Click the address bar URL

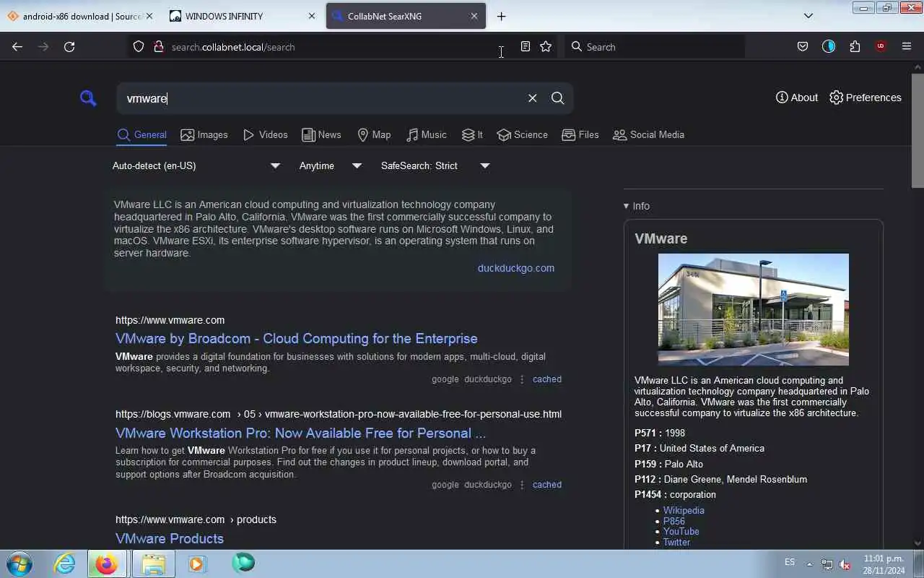pyautogui.click(x=233, y=47)
